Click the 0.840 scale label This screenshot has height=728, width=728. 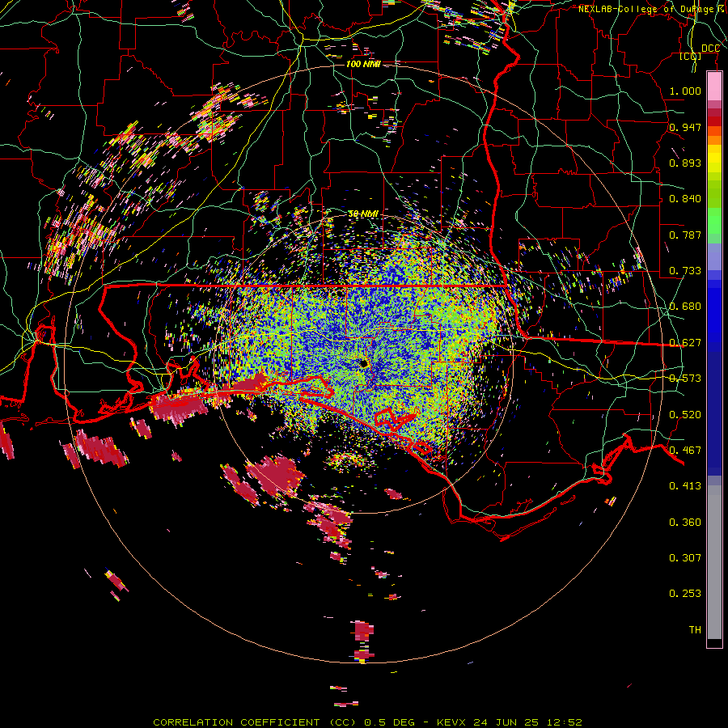[685, 199]
